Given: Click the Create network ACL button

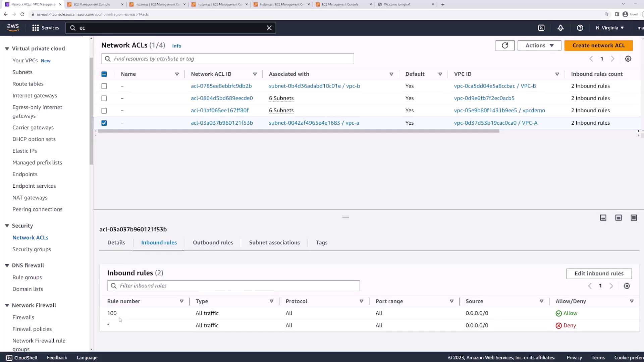Looking at the screenshot, I should point(599,46).
